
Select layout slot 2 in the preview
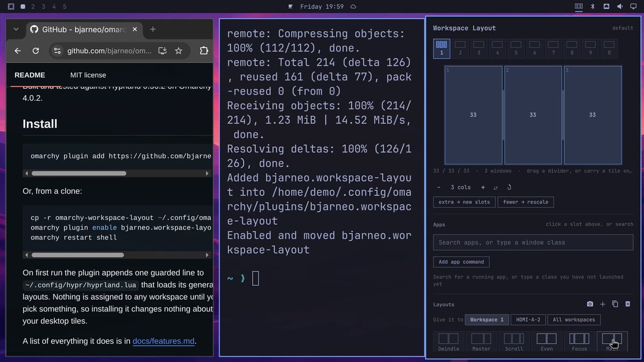coord(533,115)
